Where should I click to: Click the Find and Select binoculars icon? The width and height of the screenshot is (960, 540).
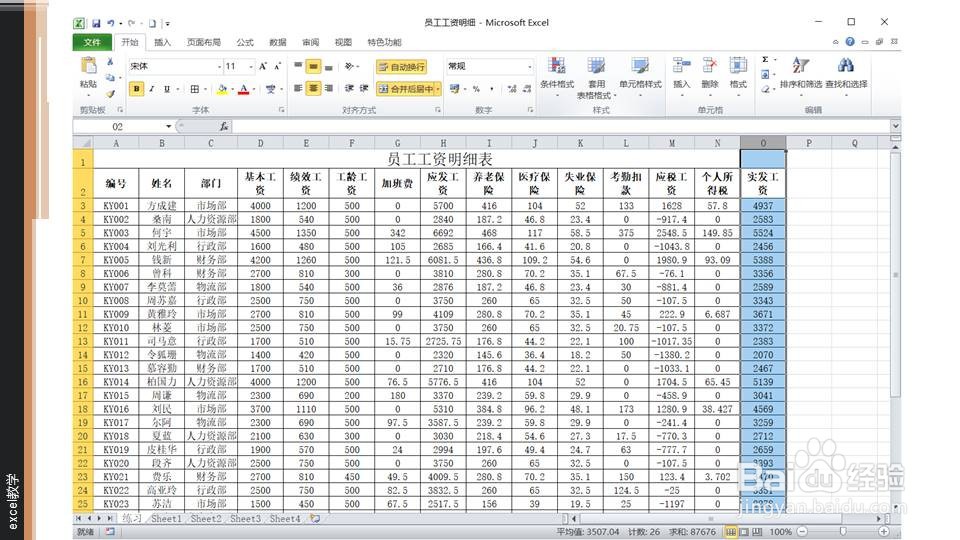point(846,65)
